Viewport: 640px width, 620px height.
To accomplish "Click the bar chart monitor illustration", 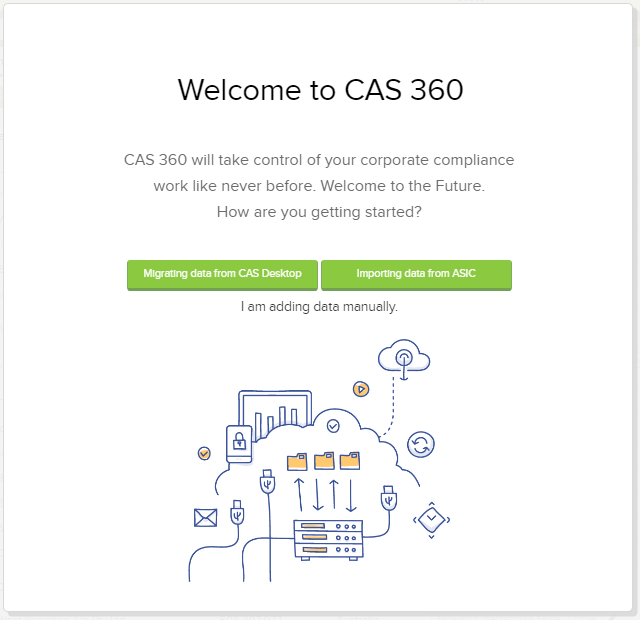I will (x=275, y=412).
